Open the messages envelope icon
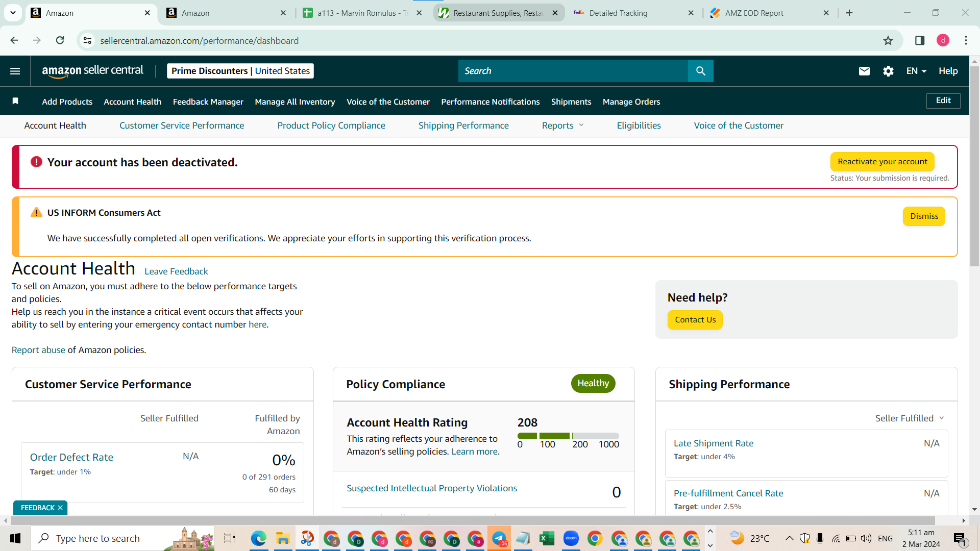The width and height of the screenshot is (980, 551). 864,71
